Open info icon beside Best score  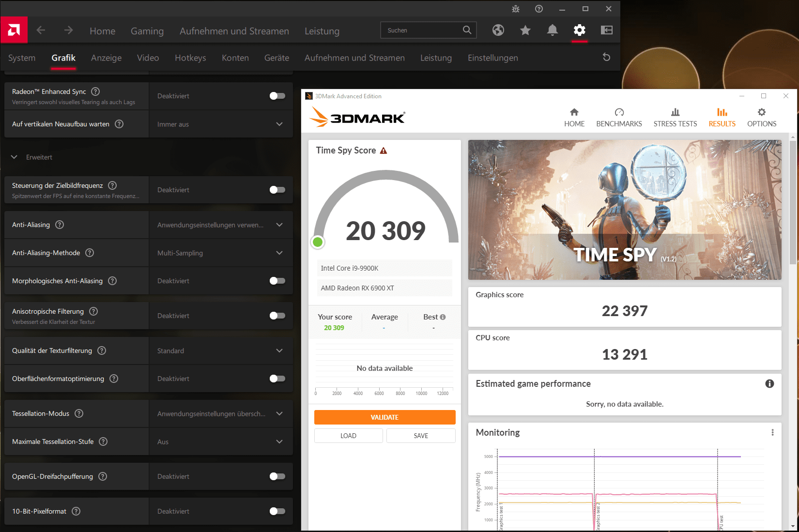click(443, 317)
